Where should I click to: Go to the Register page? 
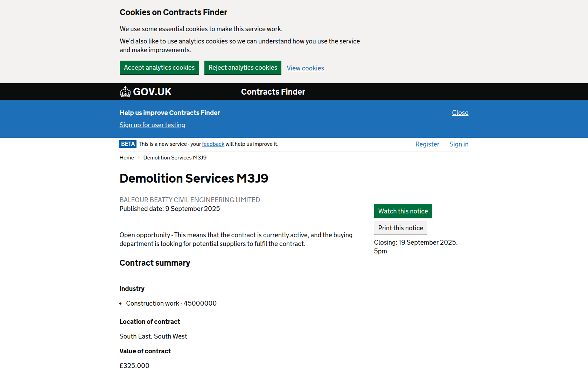[427, 144]
